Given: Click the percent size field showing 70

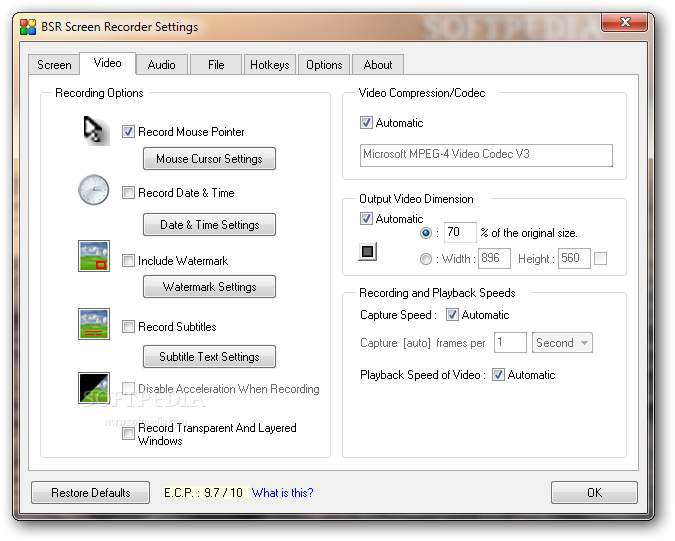Looking at the screenshot, I should click(460, 232).
